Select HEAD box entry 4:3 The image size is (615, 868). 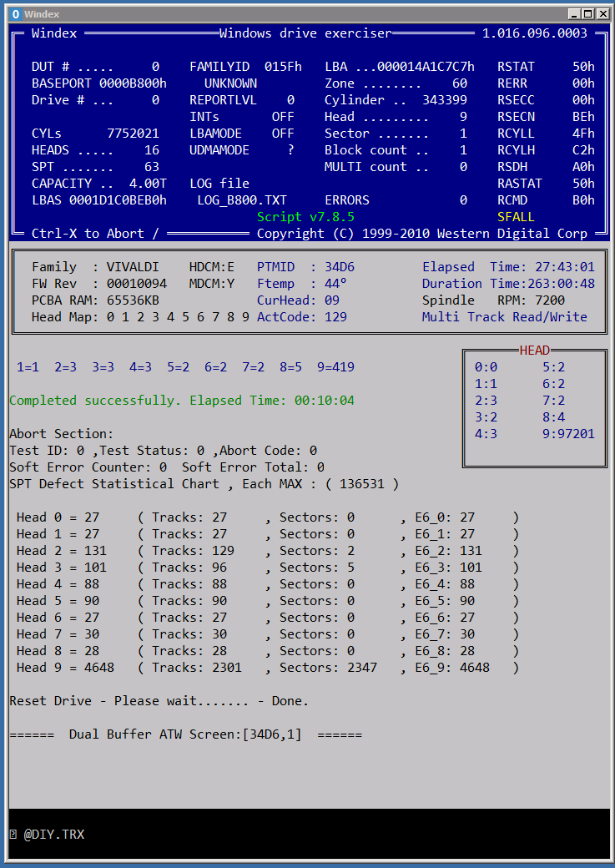[486, 433]
